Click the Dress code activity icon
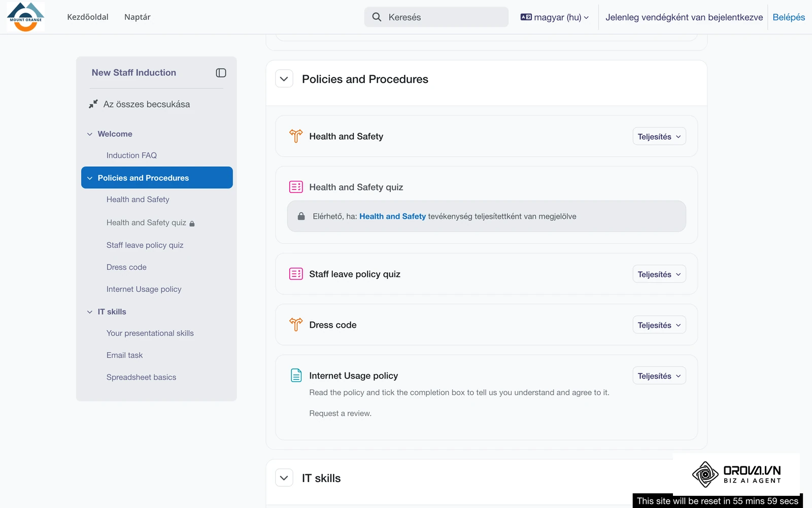Image resolution: width=812 pixels, height=508 pixels. 296,325
